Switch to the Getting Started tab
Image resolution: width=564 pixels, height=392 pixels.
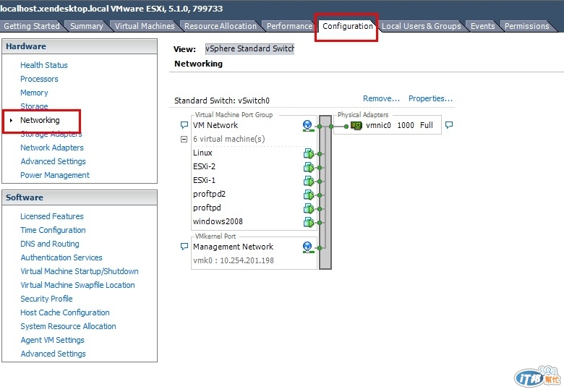pyautogui.click(x=32, y=26)
